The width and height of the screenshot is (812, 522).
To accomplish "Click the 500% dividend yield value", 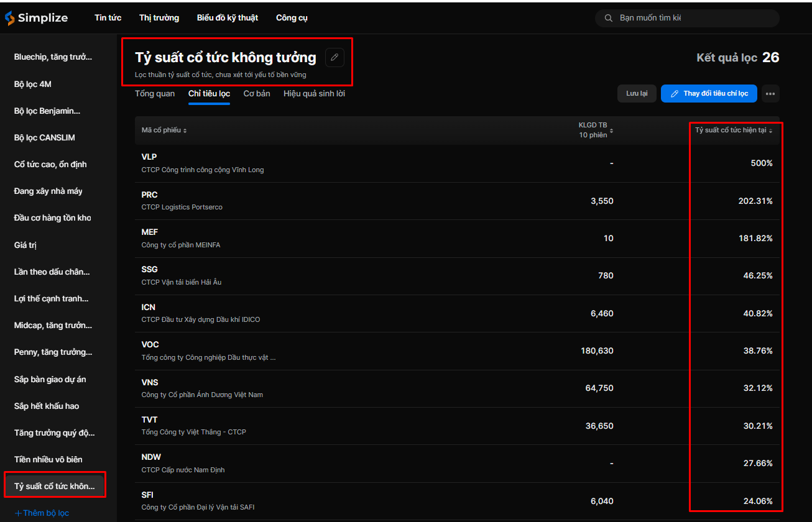I will (762, 163).
